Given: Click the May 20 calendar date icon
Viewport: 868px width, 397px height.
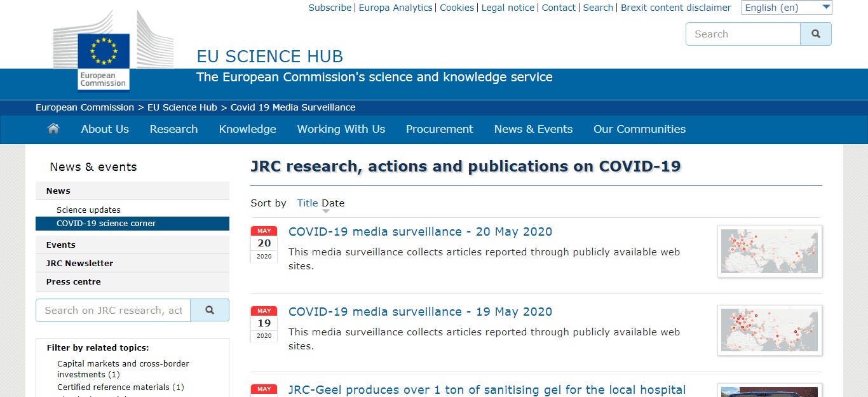Looking at the screenshot, I should tap(264, 244).
